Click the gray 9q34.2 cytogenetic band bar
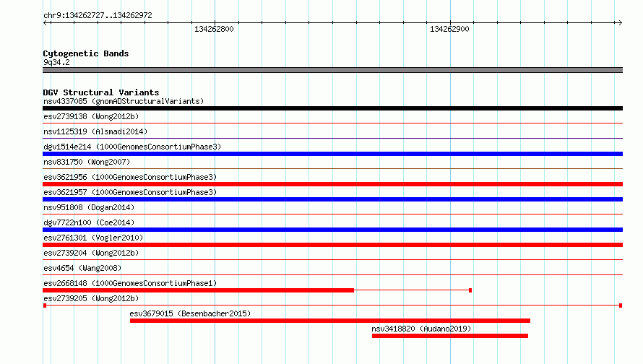 click(x=332, y=70)
